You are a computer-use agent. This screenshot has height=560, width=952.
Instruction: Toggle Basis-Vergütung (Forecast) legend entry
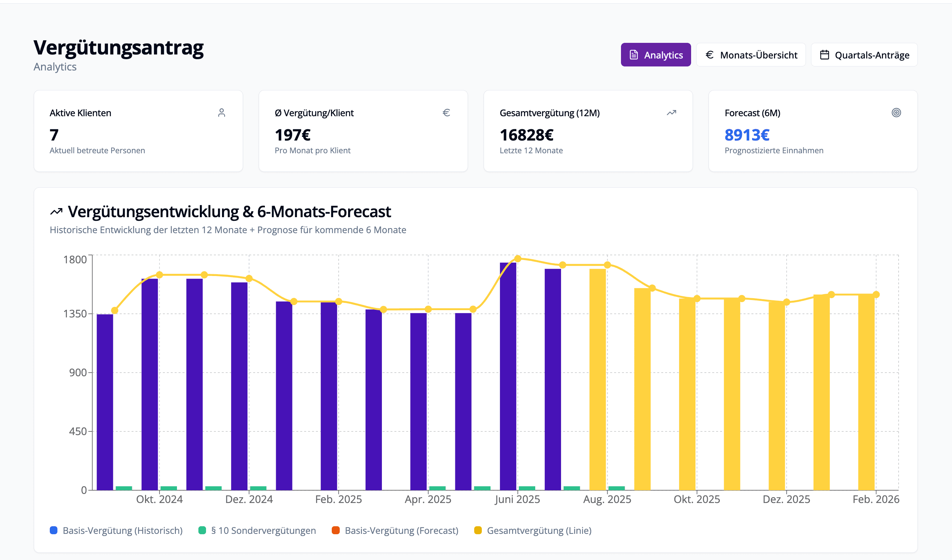point(401,530)
